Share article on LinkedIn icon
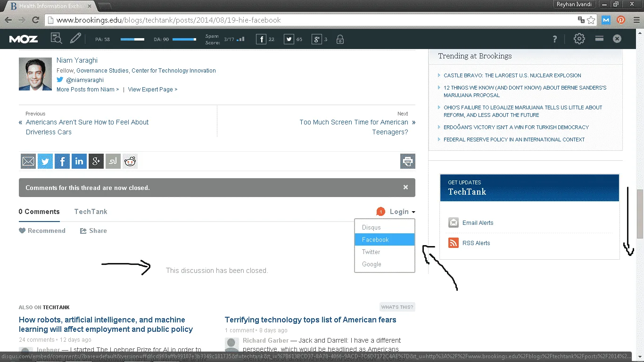644x362 pixels. pyautogui.click(x=79, y=161)
